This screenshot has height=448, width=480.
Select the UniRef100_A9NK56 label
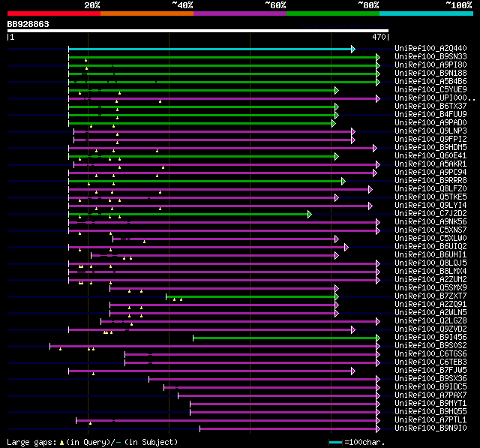click(x=430, y=222)
